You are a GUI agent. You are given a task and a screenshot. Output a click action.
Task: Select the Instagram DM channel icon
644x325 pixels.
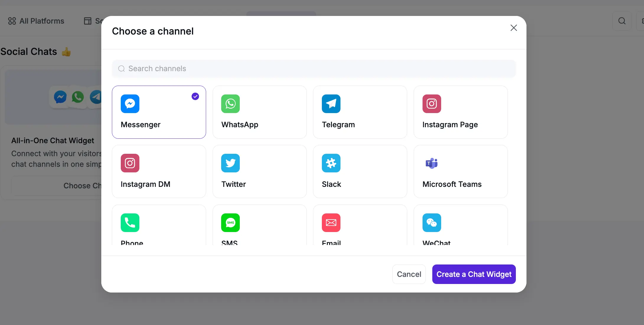tap(130, 163)
